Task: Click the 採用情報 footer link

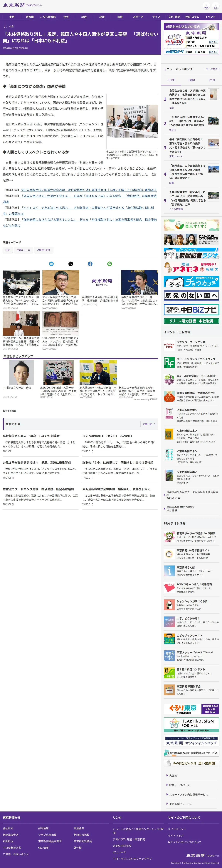Action: click(x=43, y=828)
